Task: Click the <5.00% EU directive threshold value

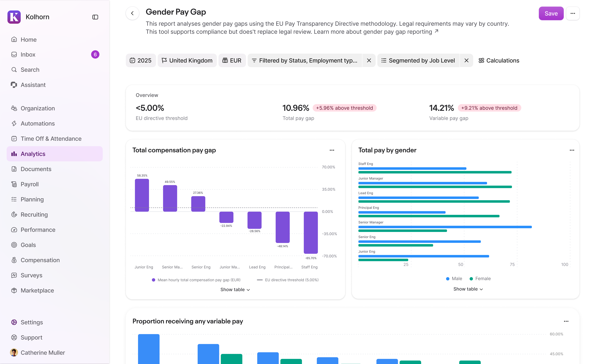Action: pos(150,108)
